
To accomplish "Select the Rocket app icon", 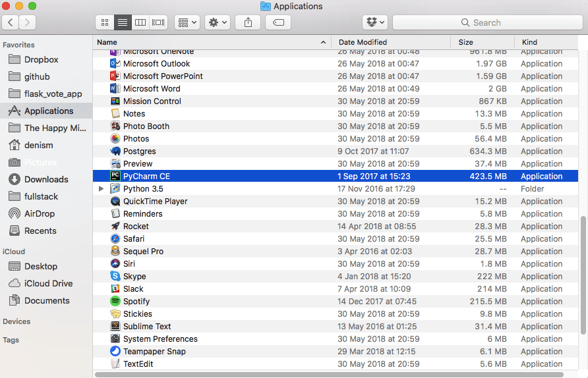I will [115, 227].
